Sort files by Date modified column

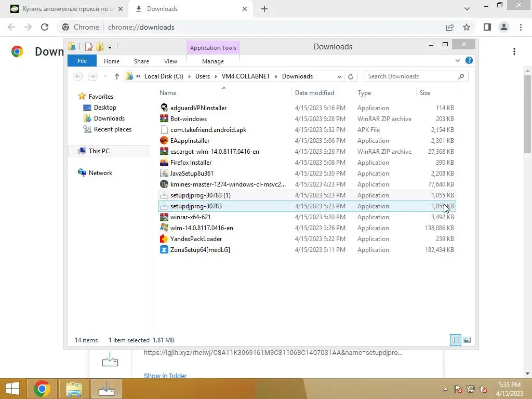point(314,93)
